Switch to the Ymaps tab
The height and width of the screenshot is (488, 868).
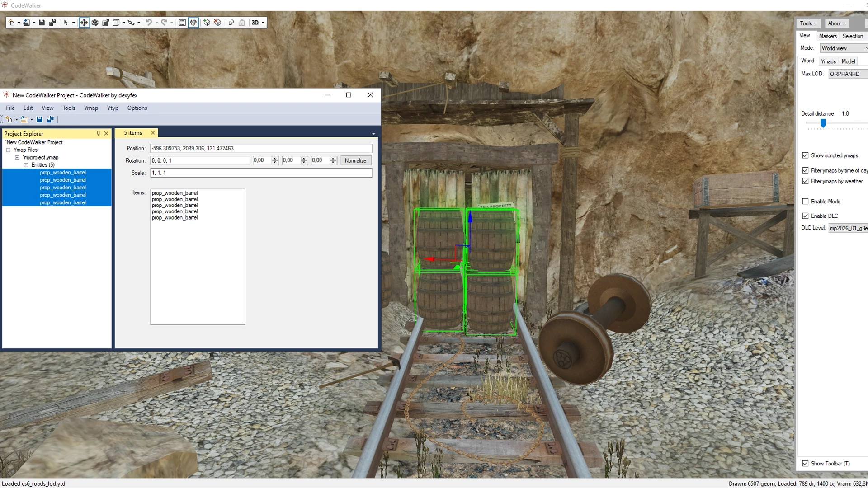coord(828,61)
